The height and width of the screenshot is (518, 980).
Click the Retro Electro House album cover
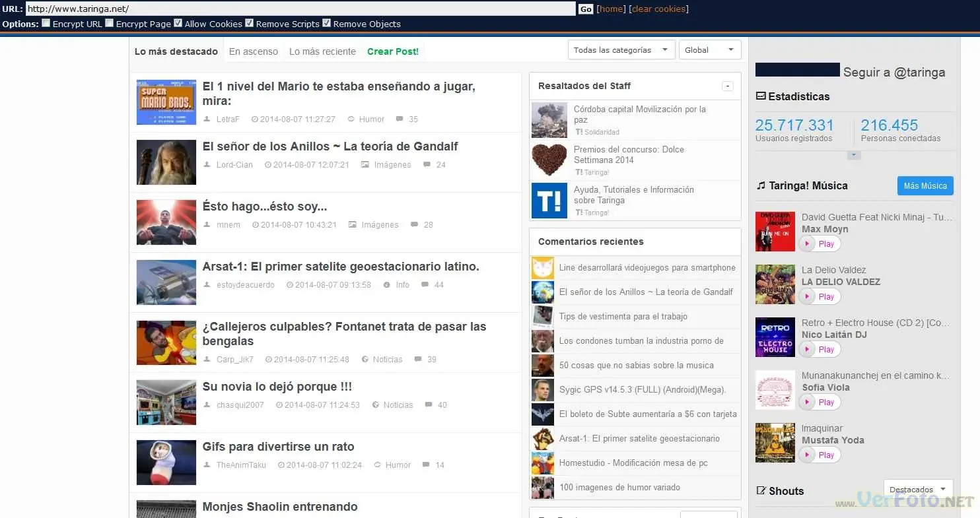pos(775,337)
